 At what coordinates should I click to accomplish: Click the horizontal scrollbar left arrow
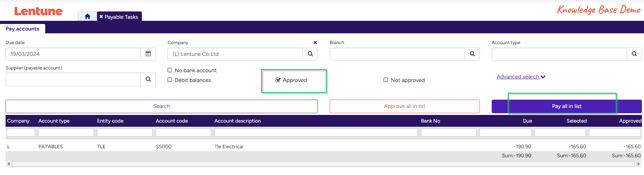[x=8, y=164]
